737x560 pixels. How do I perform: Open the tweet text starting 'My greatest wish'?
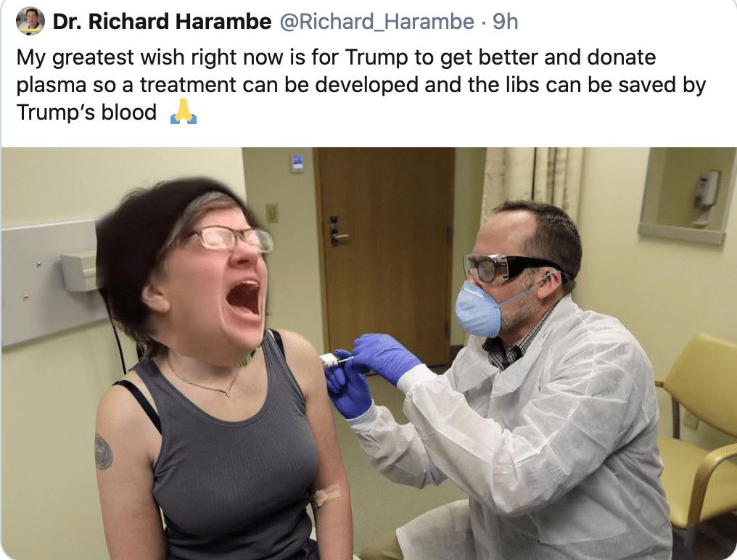click(361, 85)
